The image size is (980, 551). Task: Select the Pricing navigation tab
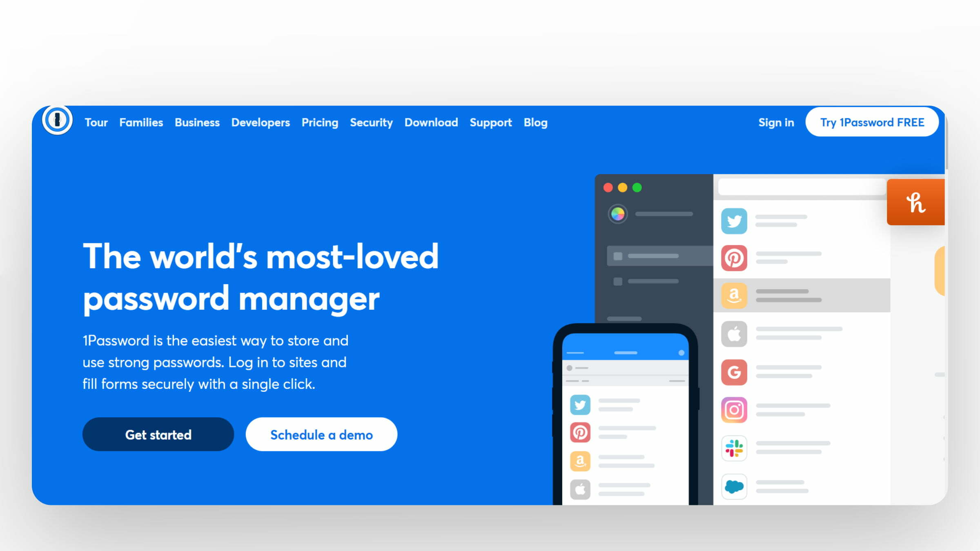click(320, 122)
